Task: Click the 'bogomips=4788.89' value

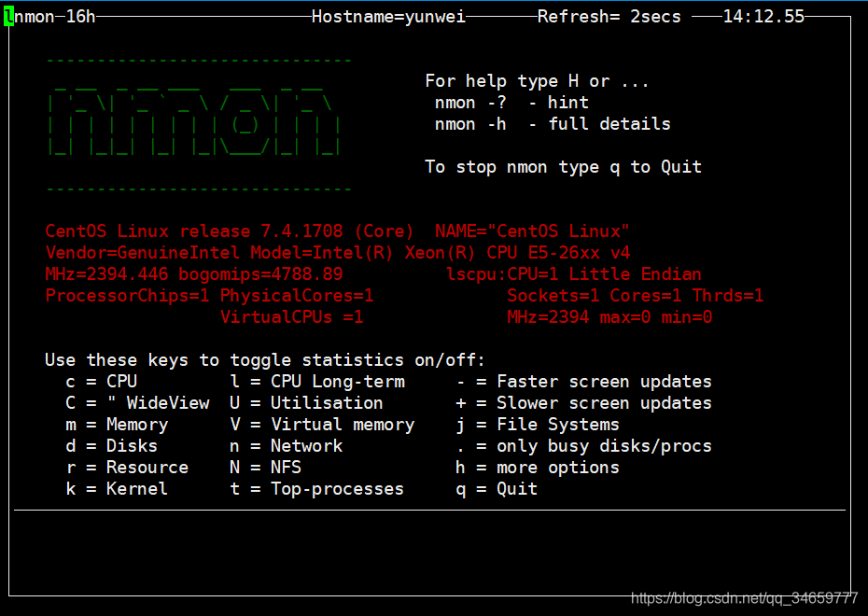Action: tap(260, 274)
